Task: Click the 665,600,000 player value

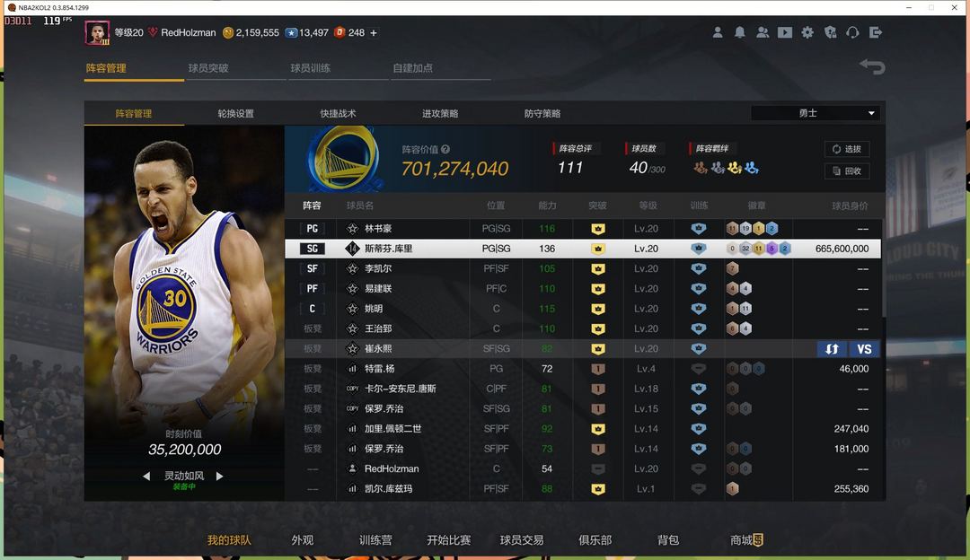Action: [x=842, y=249]
